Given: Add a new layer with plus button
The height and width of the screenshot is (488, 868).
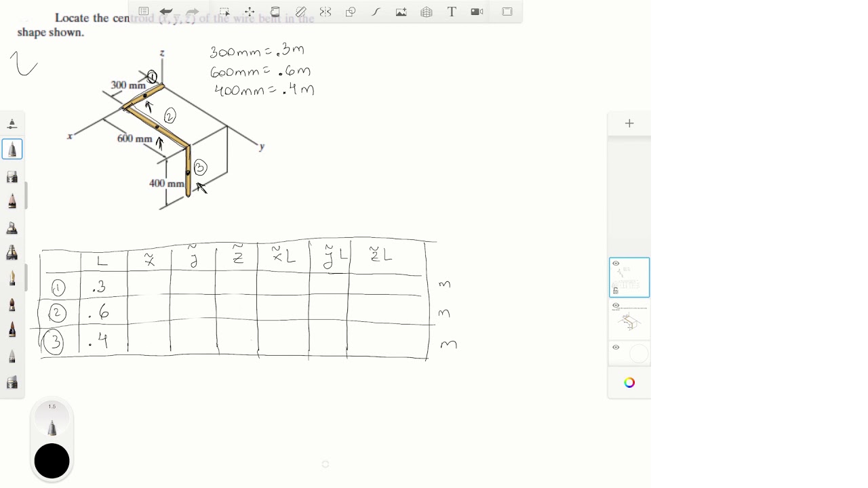Looking at the screenshot, I should 629,123.
